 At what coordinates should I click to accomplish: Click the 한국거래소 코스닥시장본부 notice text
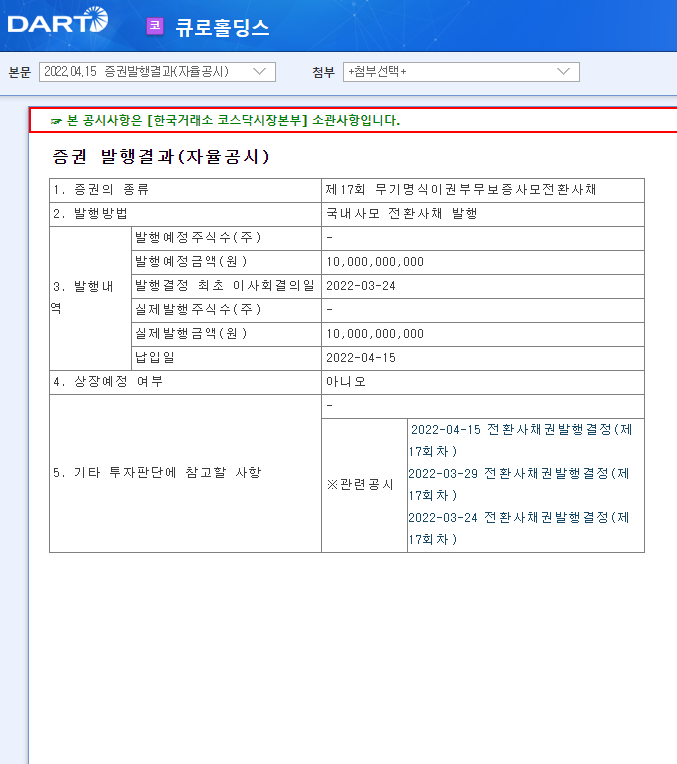coord(233,120)
